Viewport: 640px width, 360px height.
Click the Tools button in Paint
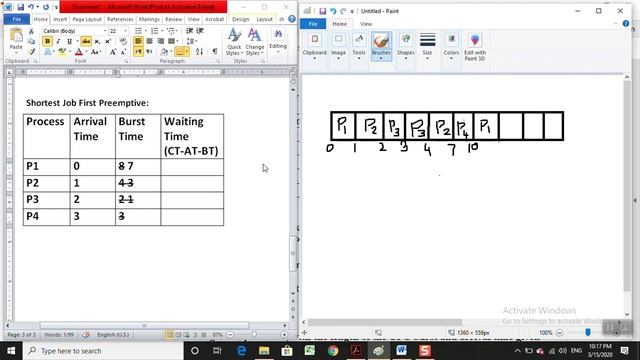tap(359, 47)
